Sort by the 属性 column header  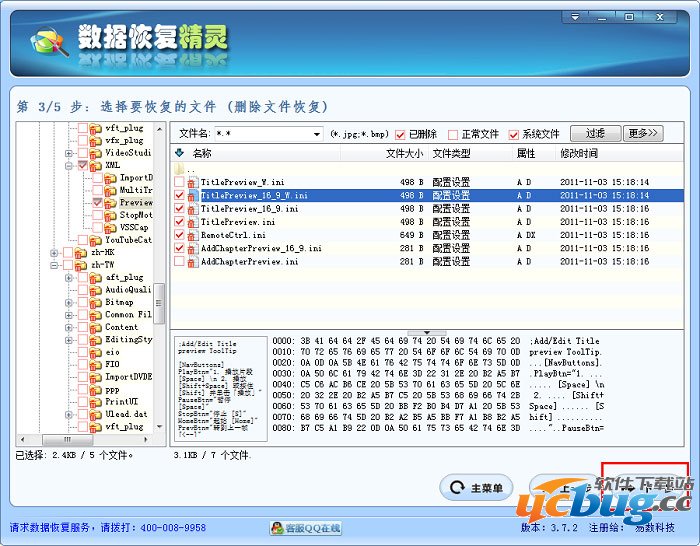click(533, 153)
